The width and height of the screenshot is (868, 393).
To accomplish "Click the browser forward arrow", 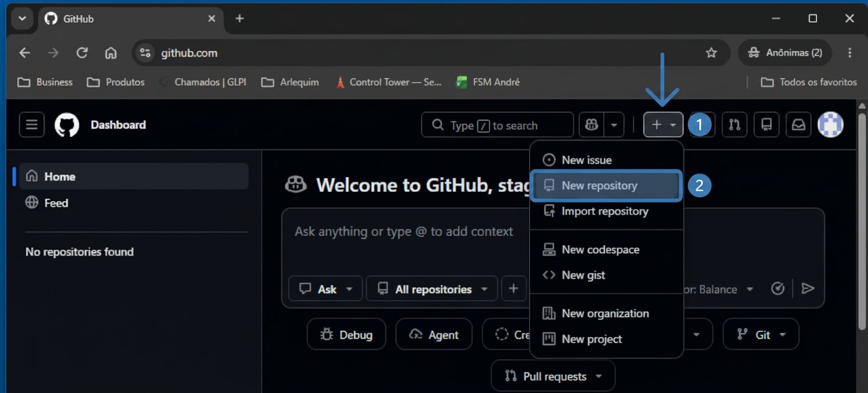I will (x=53, y=53).
